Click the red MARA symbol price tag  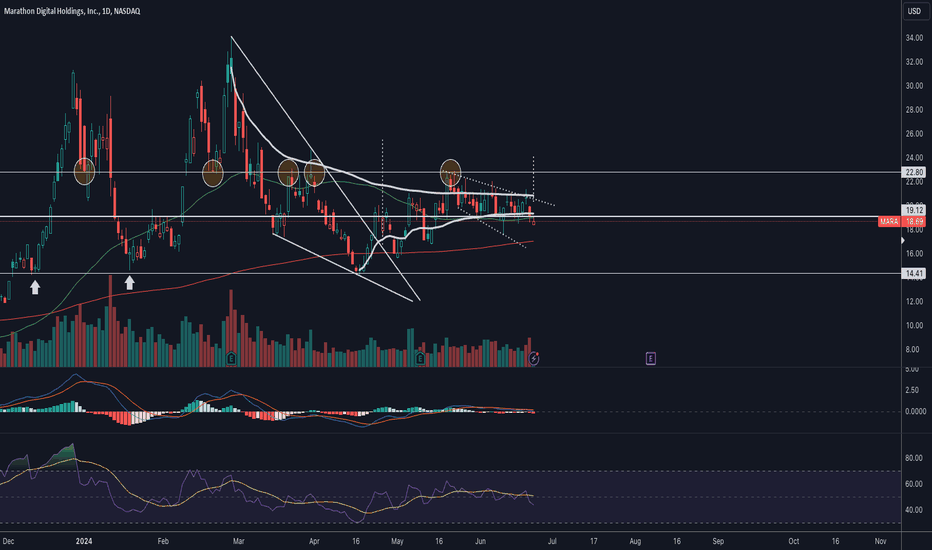[x=889, y=221]
